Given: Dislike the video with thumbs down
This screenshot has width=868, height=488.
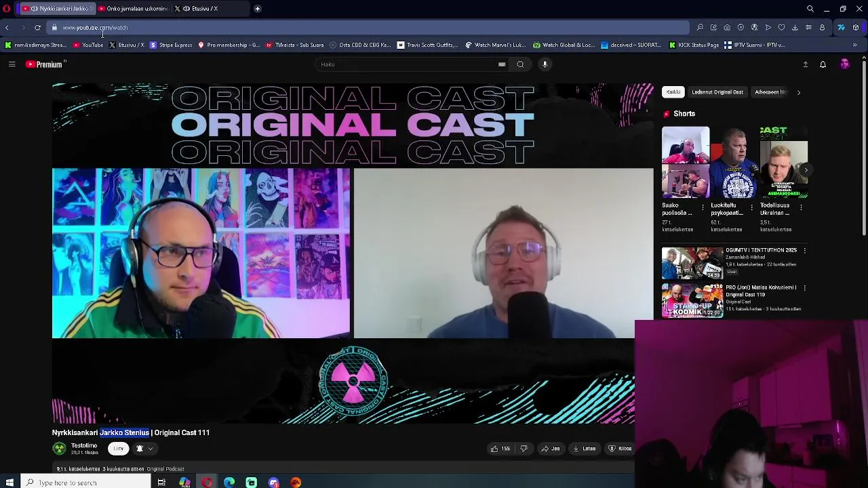Looking at the screenshot, I should (524, 449).
